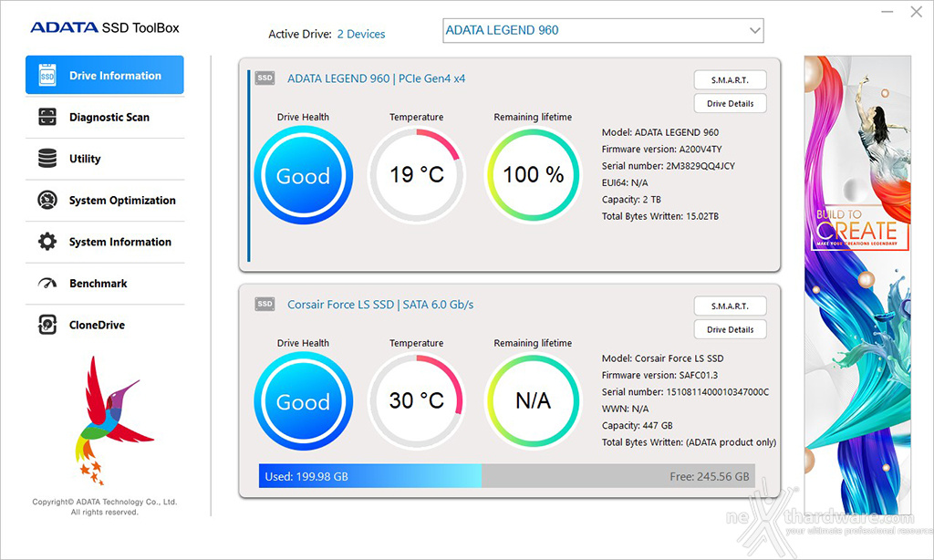Screen dimensions: 934x560
Task: Click the System Information gear icon
Action: [x=47, y=242]
